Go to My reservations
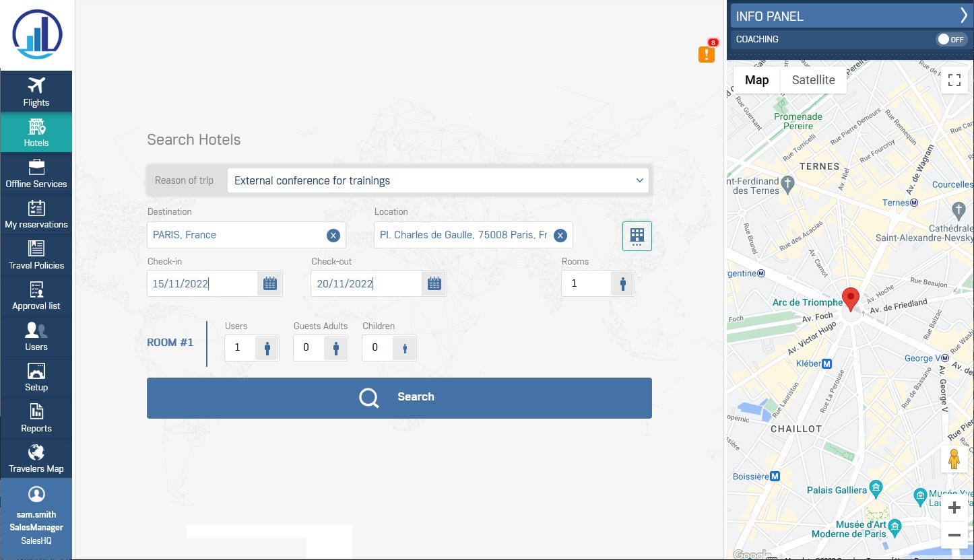This screenshot has width=974, height=560. click(36, 214)
